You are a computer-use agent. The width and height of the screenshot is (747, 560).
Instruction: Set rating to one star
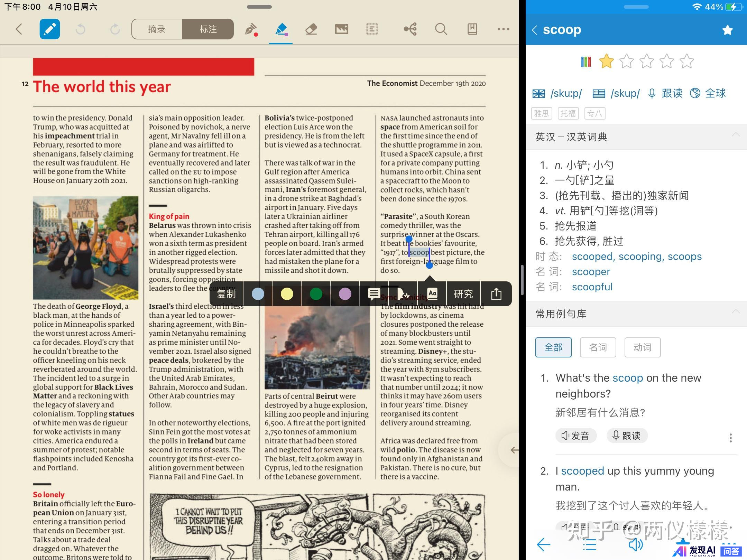[x=606, y=62]
